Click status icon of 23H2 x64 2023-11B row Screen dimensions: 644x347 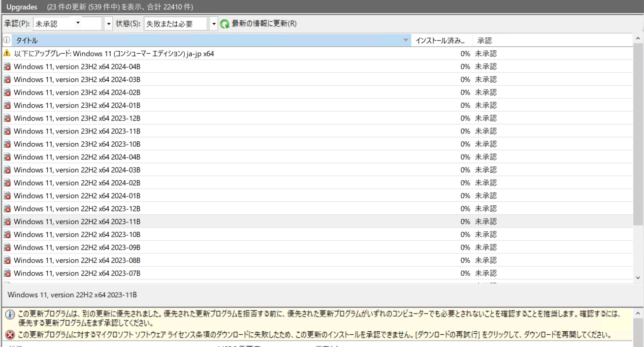[7, 131]
